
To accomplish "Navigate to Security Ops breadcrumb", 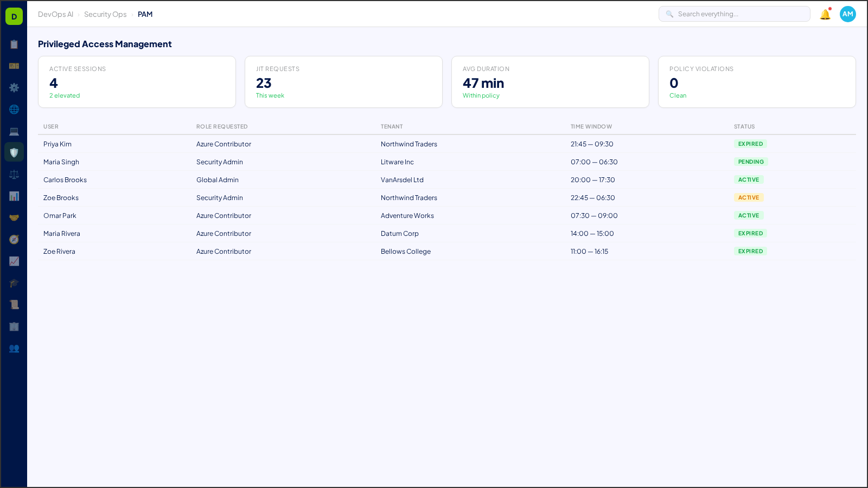I will (x=105, y=14).
